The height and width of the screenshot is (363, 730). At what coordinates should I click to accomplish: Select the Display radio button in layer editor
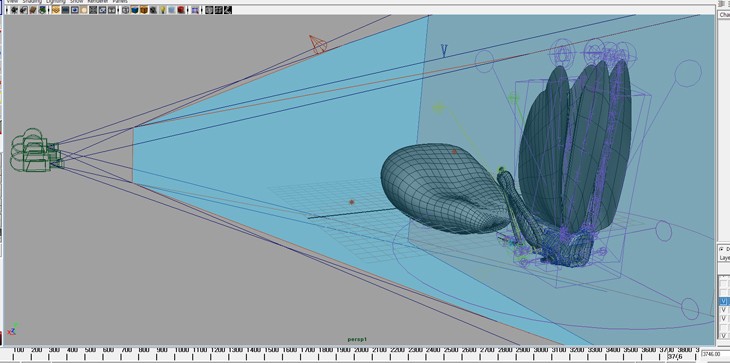[x=722, y=249]
